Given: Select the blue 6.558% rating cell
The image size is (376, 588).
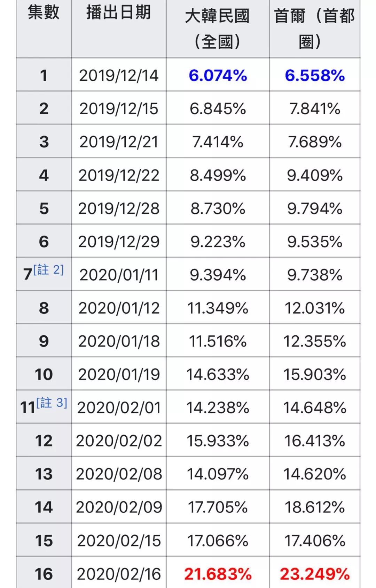Looking at the screenshot, I should coord(315,75).
